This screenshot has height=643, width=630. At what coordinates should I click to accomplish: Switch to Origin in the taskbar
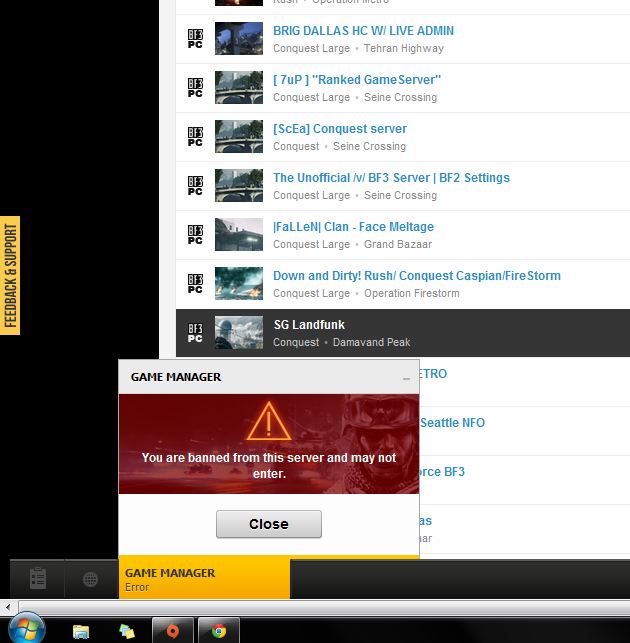tap(173, 631)
